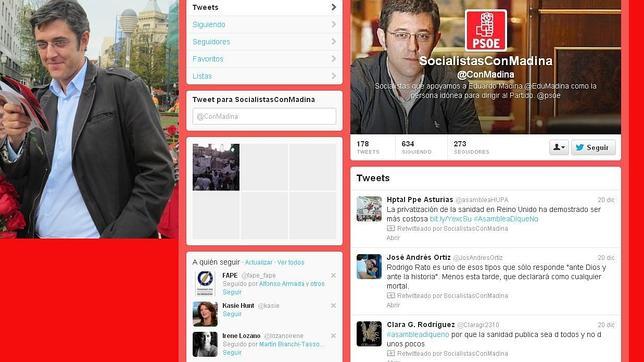Click FAPE account avatar
This screenshot has width=644, height=362.
[x=205, y=283]
